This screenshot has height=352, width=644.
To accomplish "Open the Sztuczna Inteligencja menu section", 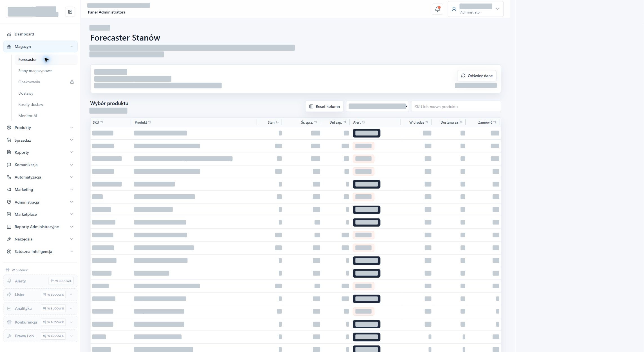I will coord(41,251).
